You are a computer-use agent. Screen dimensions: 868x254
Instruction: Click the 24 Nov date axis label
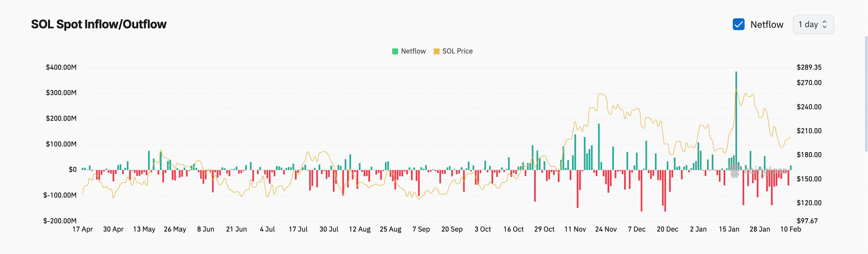click(x=606, y=229)
